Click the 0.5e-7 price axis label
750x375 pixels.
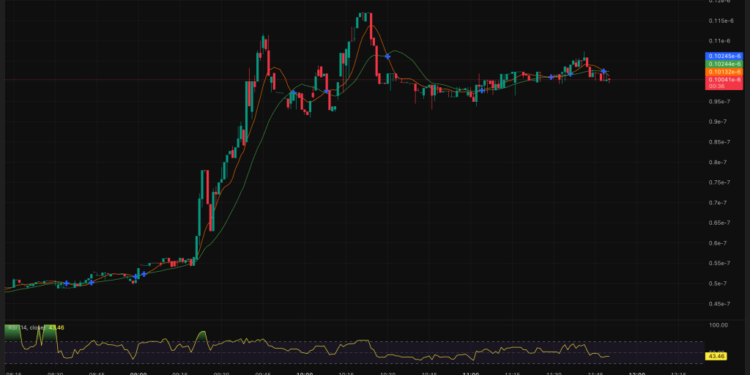click(717, 284)
